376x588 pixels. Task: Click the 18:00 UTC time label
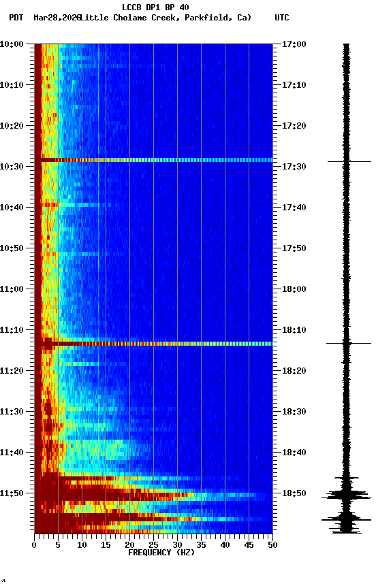[294, 289]
